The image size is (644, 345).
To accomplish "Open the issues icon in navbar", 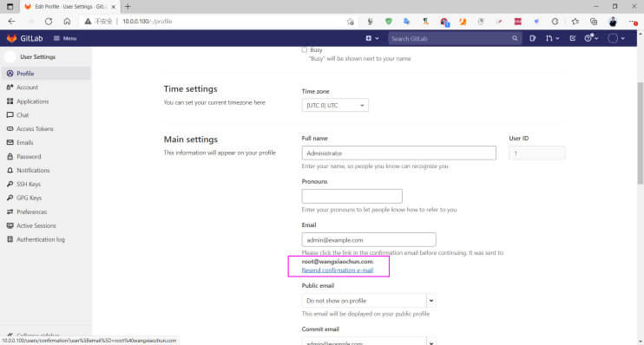I will 532,38.
